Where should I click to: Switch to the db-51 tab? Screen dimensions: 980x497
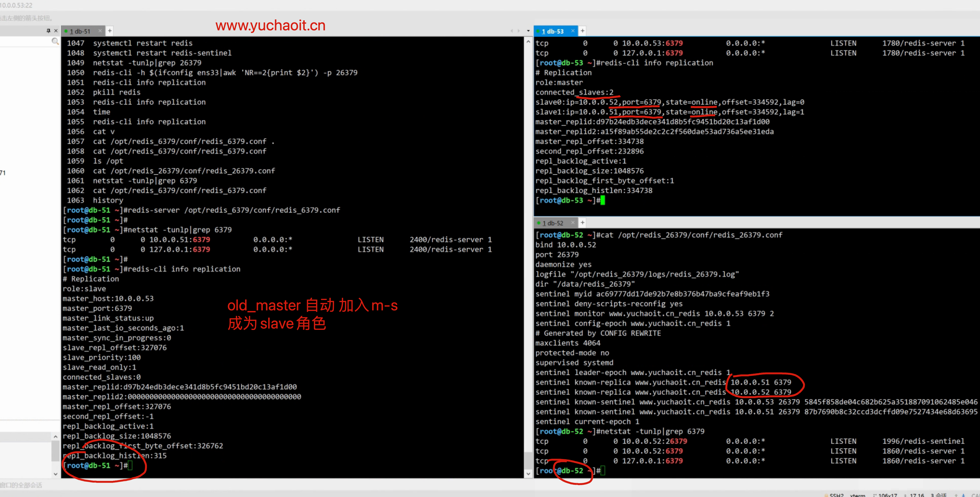pyautogui.click(x=80, y=31)
